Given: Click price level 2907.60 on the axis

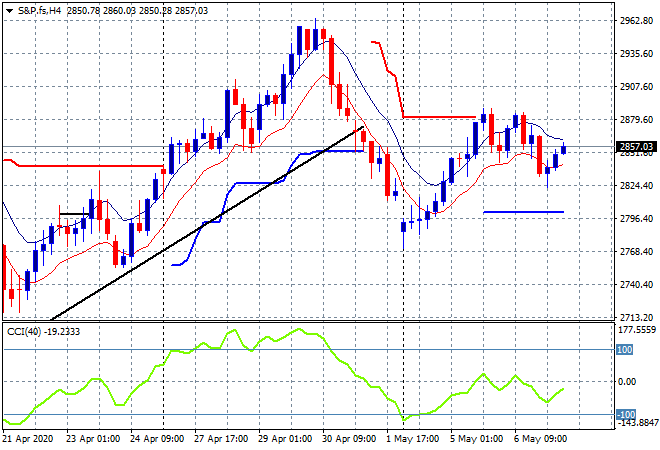Looking at the screenshot, I should coord(636,87).
